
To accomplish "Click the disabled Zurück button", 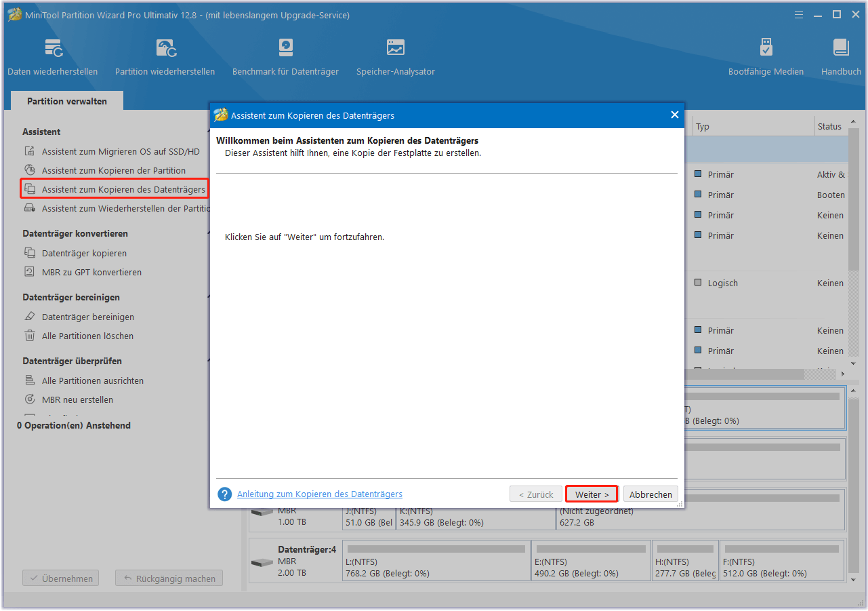I will point(536,494).
